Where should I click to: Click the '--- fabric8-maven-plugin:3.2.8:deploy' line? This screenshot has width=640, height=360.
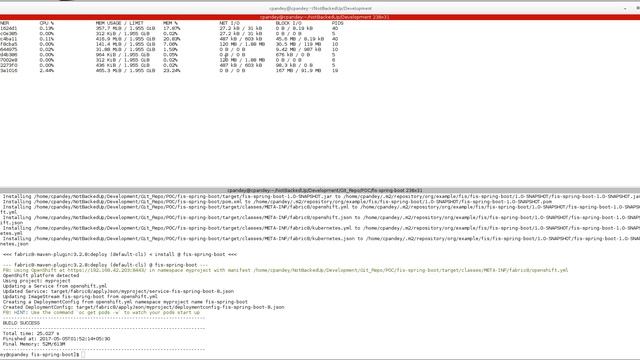[105, 265]
